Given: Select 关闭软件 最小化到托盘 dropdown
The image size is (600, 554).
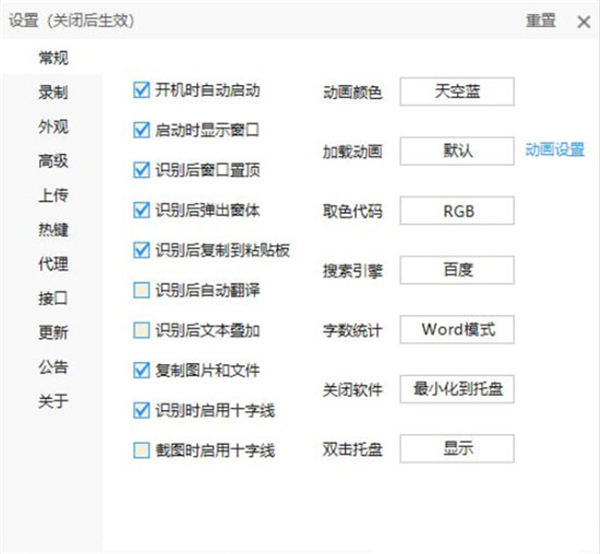Looking at the screenshot, I should (457, 389).
